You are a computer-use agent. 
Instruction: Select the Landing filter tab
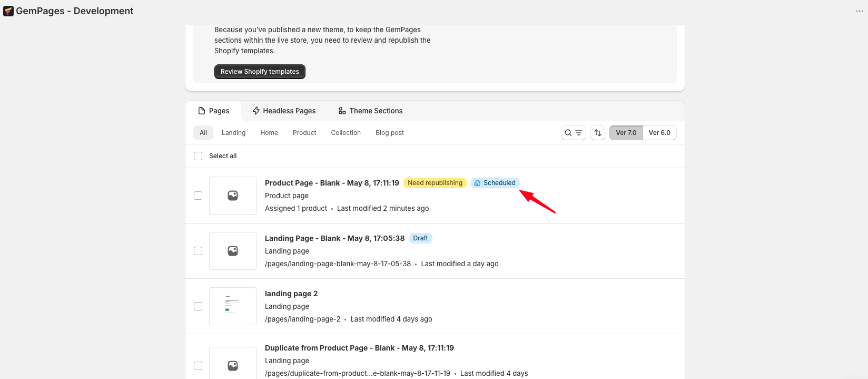[234, 133]
